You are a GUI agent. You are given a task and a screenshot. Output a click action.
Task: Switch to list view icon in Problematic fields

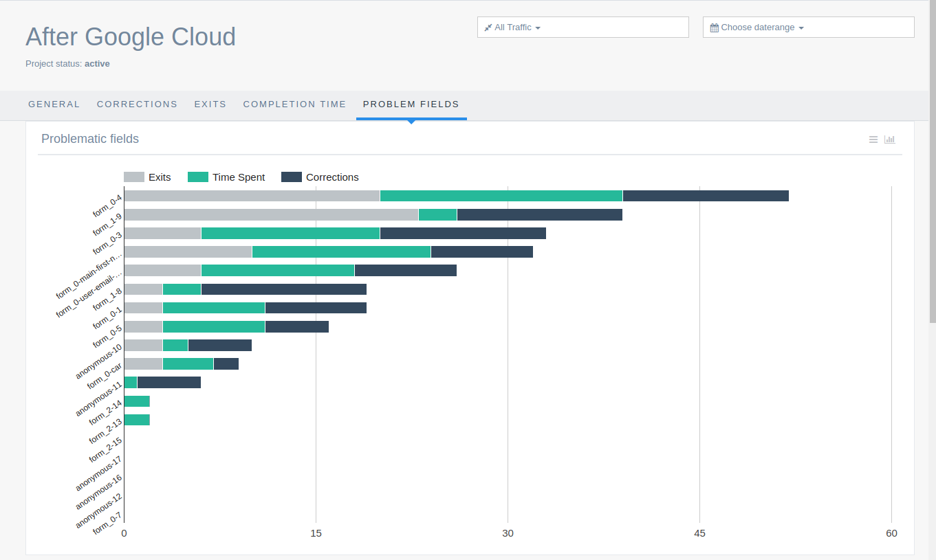point(873,139)
